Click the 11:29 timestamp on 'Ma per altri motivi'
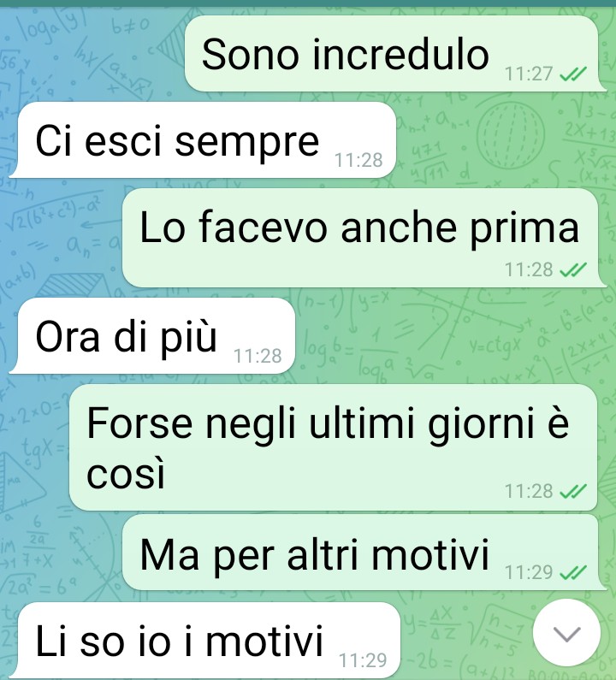 click(529, 572)
